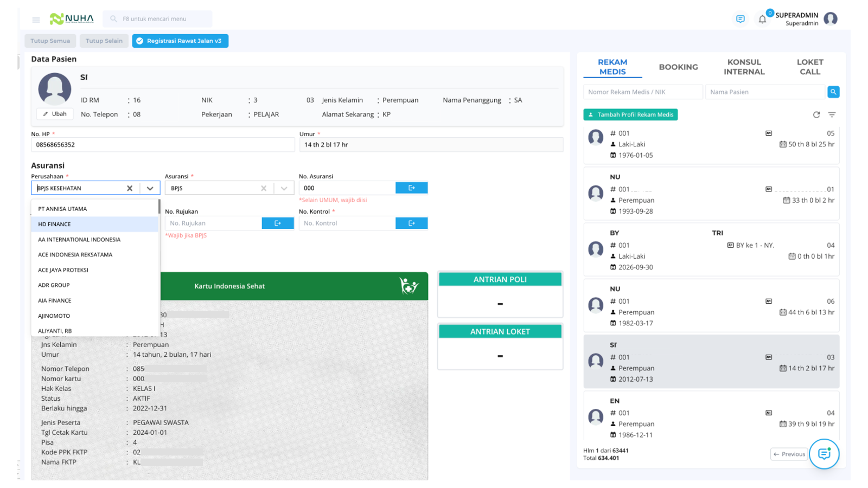This screenshot has height=488, width=868.
Task: Open the notifications bell
Action: [762, 20]
